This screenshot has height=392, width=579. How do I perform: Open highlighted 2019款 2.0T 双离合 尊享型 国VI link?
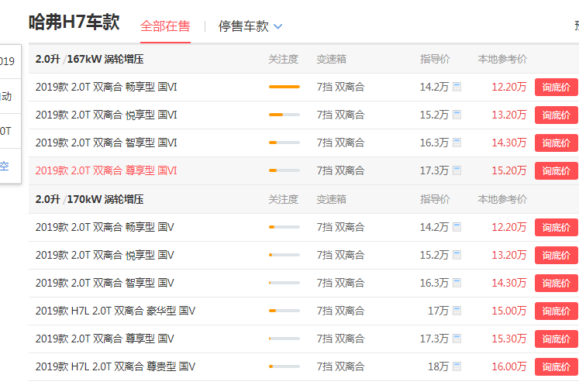click(x=106, y=170)
